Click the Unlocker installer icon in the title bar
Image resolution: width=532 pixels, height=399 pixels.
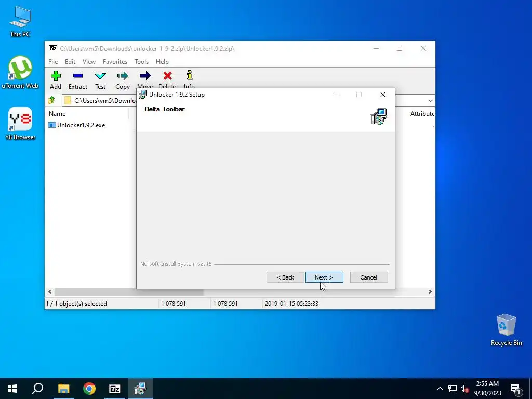tap(142, 95)
